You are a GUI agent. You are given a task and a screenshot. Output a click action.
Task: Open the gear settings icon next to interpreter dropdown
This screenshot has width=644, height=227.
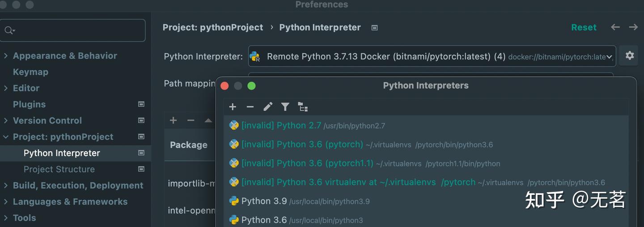click(630, 56)
